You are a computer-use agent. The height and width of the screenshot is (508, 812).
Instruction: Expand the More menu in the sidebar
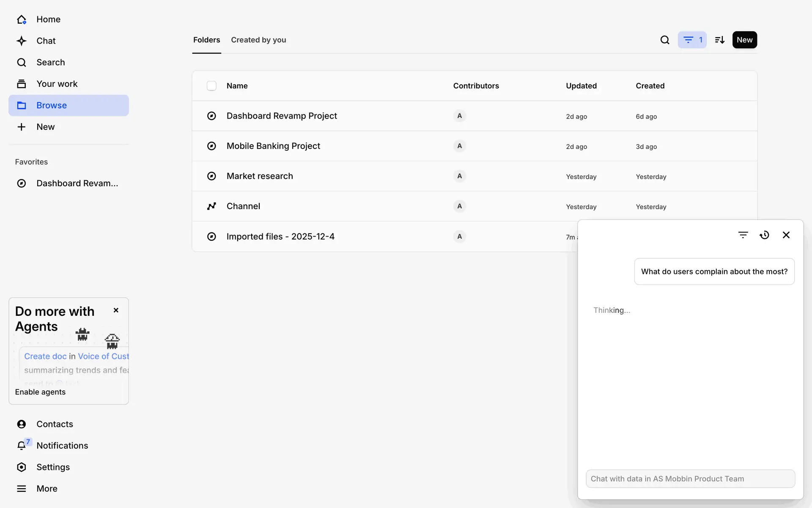pyautogui.click(x=47, y=489)
